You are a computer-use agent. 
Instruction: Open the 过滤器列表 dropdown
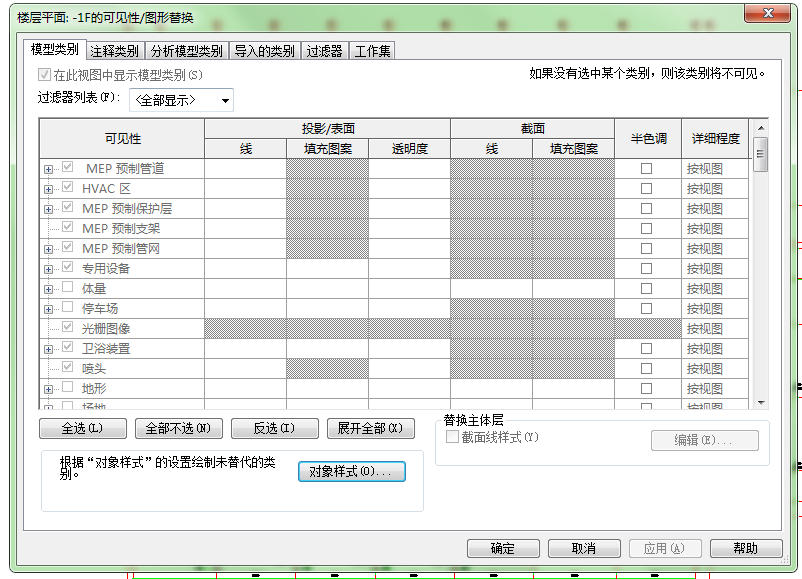tap(182, 100)
